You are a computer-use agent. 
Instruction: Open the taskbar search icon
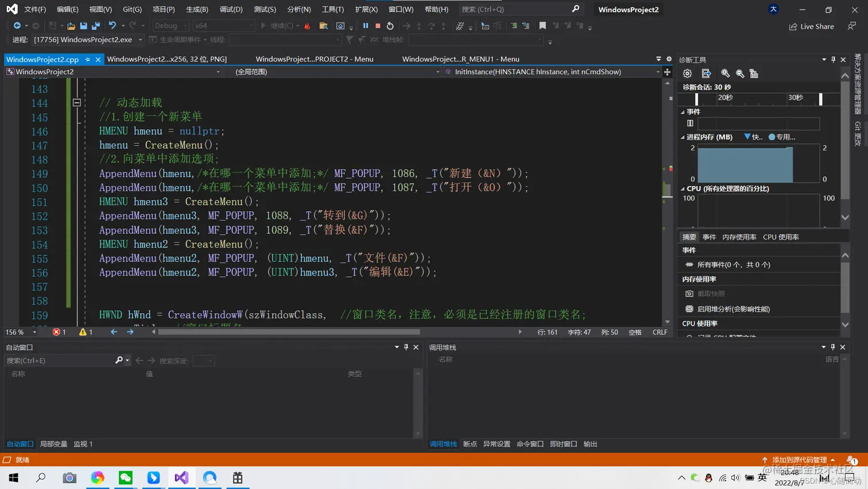[x=41, y=478]
